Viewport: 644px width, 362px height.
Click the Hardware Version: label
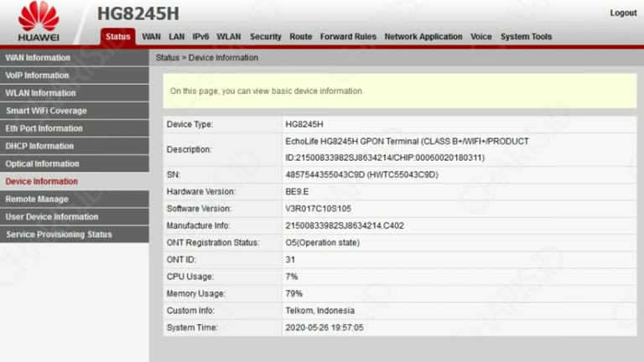click(201, 192)
